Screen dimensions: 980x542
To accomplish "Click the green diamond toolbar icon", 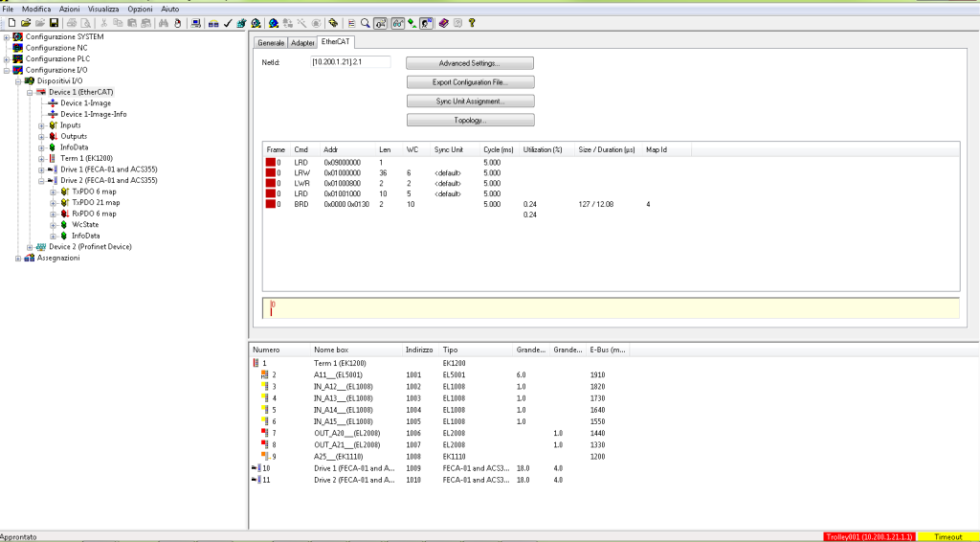I will click(412, 23).
